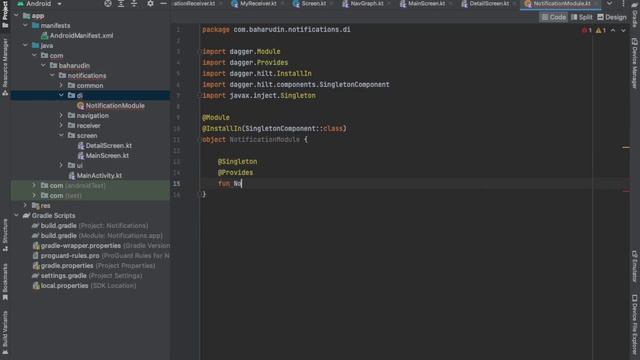Collapse the Gradle Scripts node
Image resolution: width=640 pixels, height=360 pixels.
coord(16,216)
